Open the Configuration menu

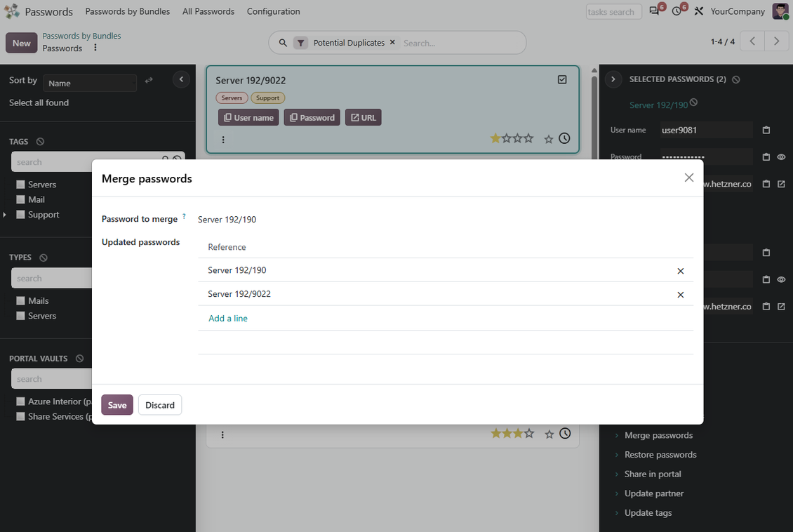click(x=274, y=11)
